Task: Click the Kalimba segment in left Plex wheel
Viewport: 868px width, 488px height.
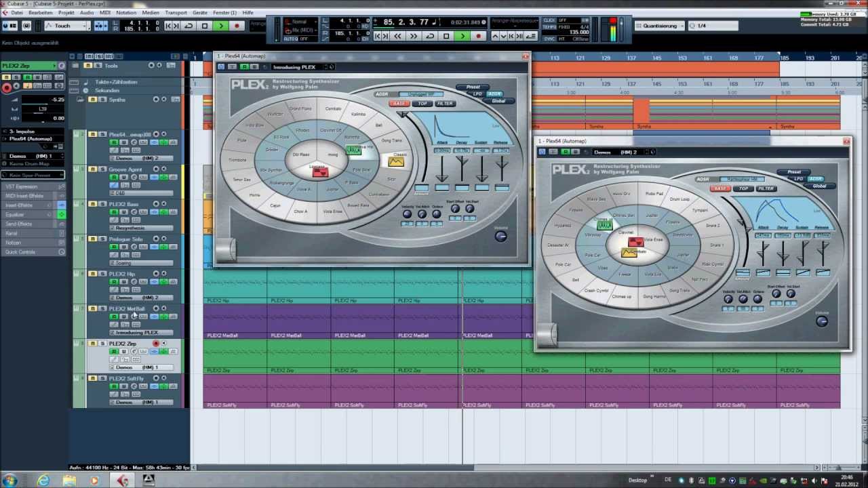Action: 358,115
